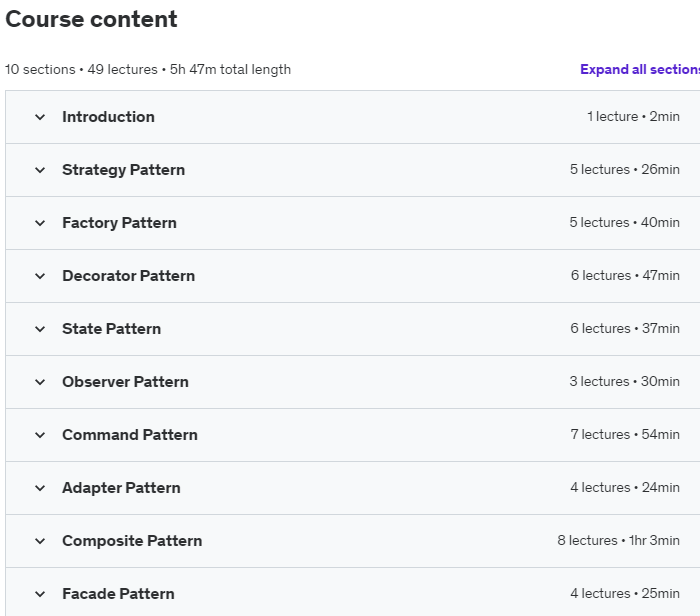
Task: Expand the State Pattern chevron
Action: [x=40, y=329]
